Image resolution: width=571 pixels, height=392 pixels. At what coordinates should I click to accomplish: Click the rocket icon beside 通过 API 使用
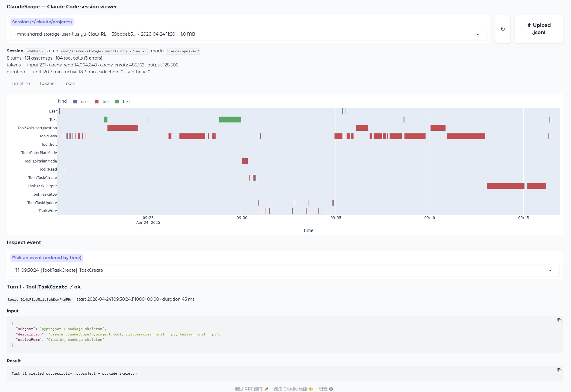coord(267,389)
